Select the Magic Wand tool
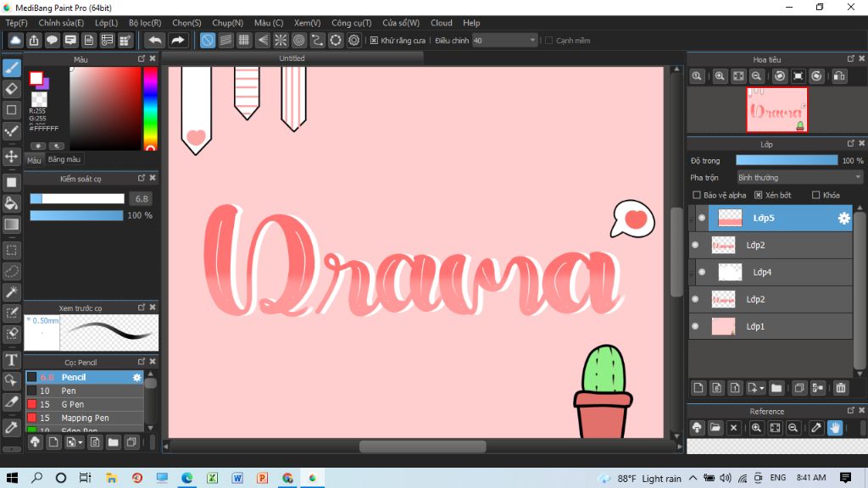This screenshot has width=868, height=488. coord(12,292)
